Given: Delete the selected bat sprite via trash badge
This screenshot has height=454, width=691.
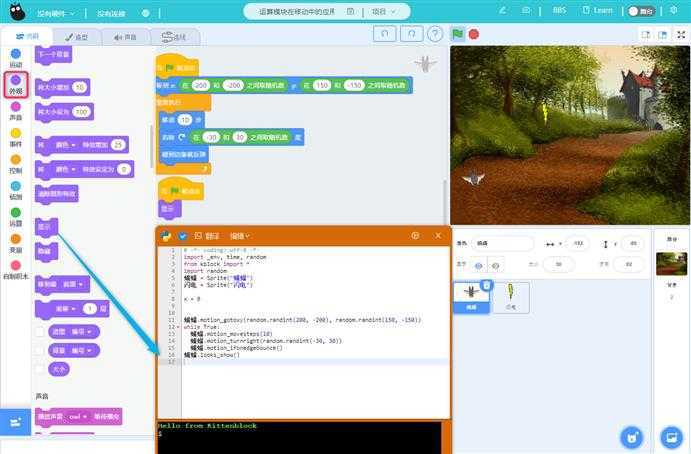Looking at the screenshot, I should 486,286.
